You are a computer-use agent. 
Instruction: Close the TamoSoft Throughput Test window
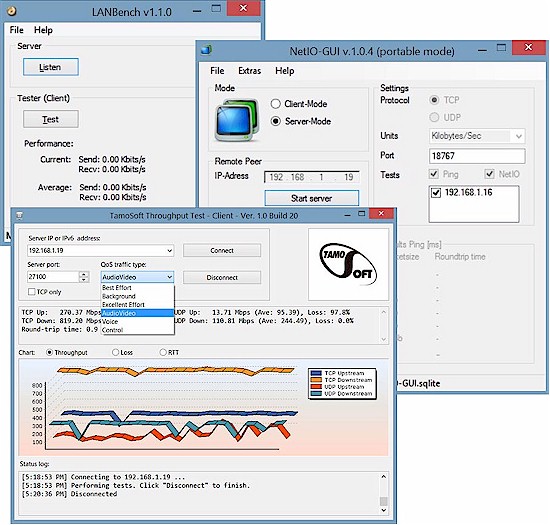tap(382, 213)
